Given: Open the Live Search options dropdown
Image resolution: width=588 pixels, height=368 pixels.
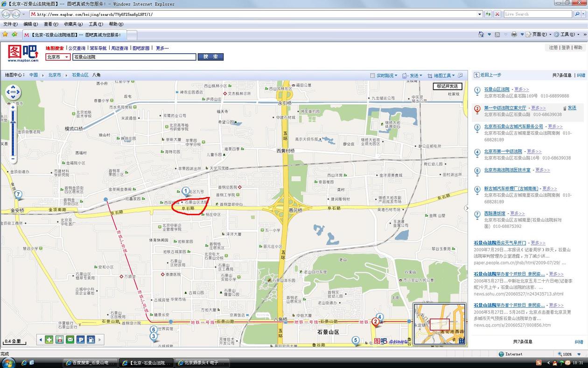Looking at the screenshot, I should pyautogui.click(x=584, y=14).
